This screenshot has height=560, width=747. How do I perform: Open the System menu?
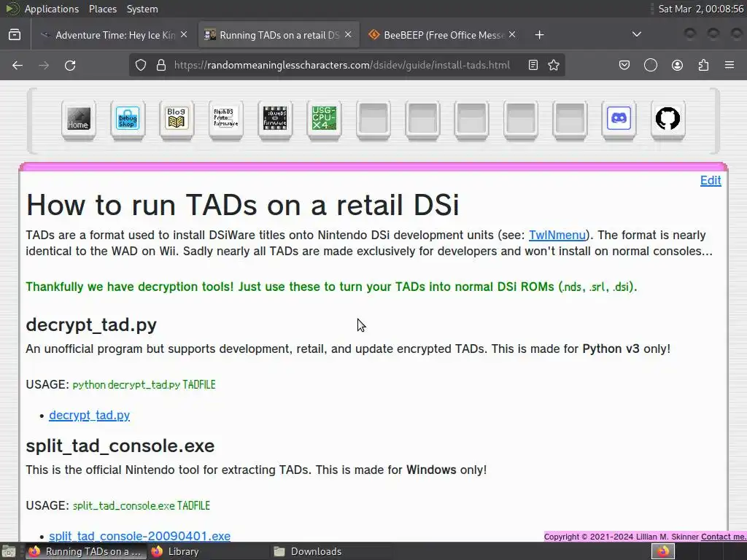pyautogui.click(x=142, y=9)
